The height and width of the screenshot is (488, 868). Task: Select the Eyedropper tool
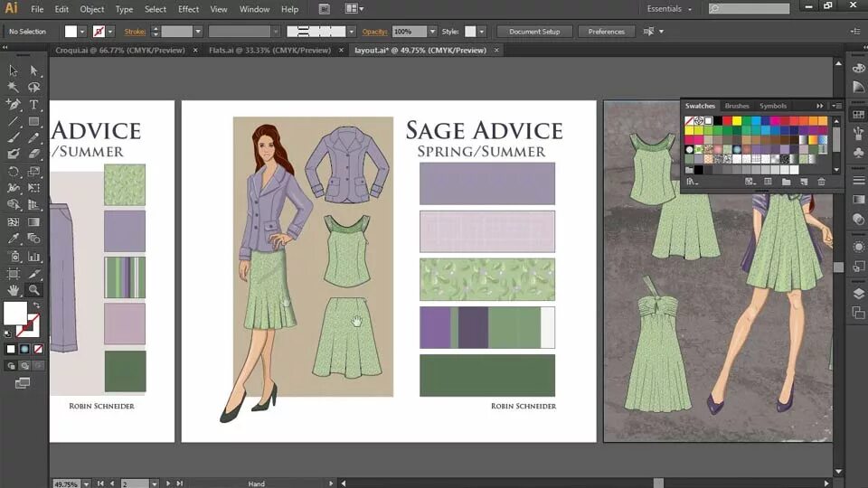point(13,239)
